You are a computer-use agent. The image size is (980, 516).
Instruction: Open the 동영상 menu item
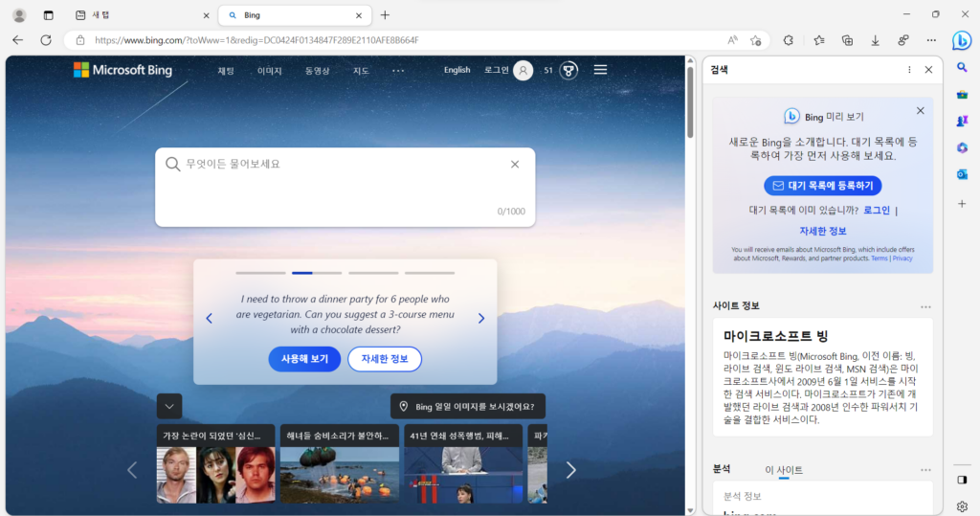(317, 71)
